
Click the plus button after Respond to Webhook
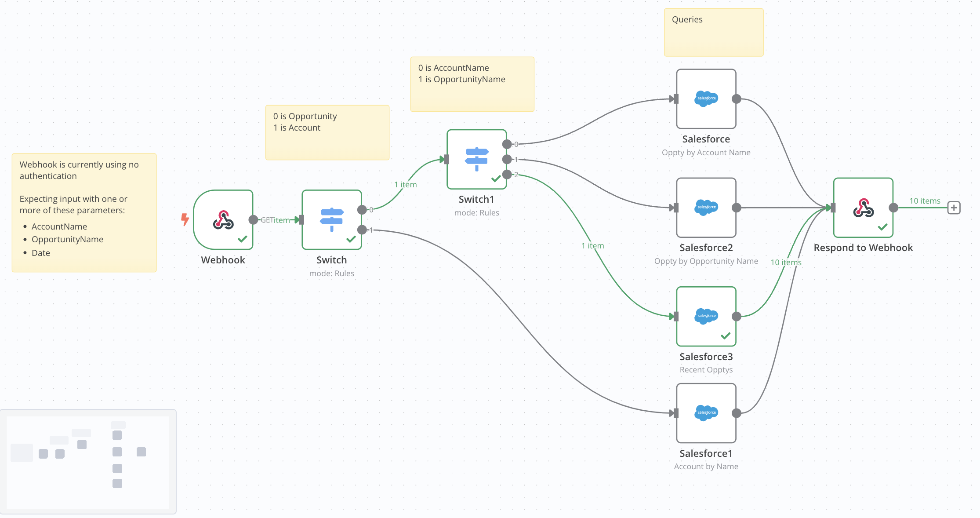[954, 208]
